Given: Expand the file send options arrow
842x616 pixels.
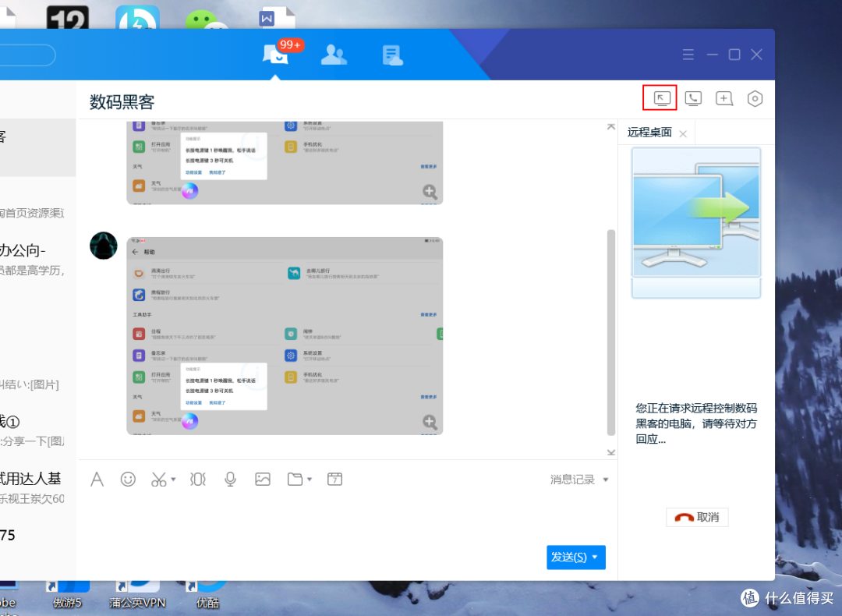Looking at the screenshot, I should coord(310,479).
